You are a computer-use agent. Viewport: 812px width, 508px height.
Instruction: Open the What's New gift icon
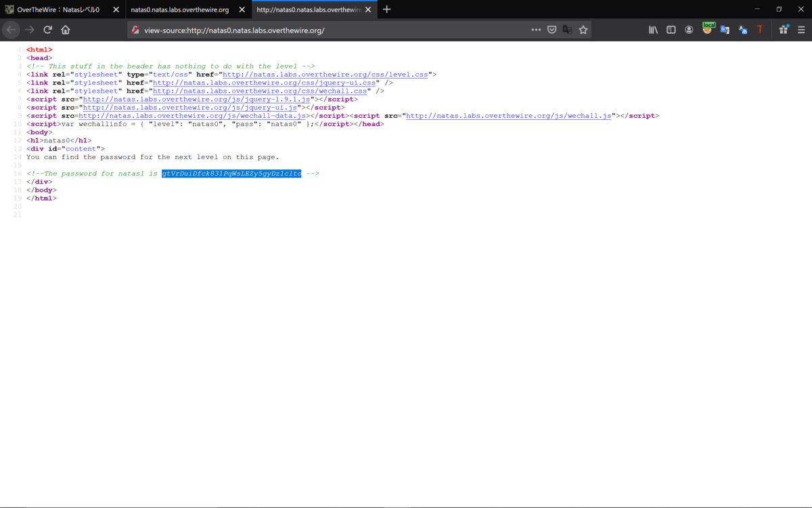(x=784, y=29)
